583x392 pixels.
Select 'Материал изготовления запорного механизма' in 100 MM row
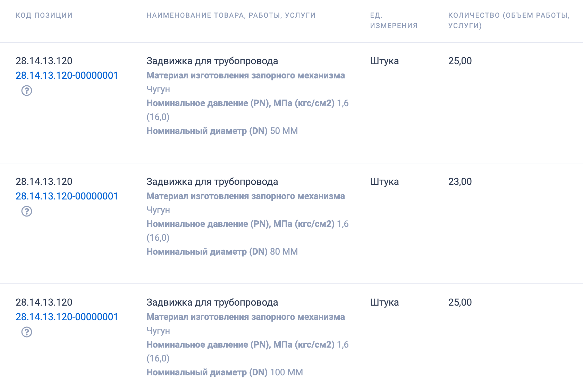pos(246,317)
